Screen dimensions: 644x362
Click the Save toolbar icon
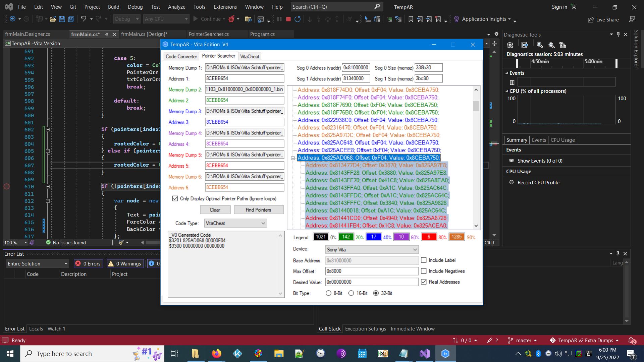[x=62, y=19]
